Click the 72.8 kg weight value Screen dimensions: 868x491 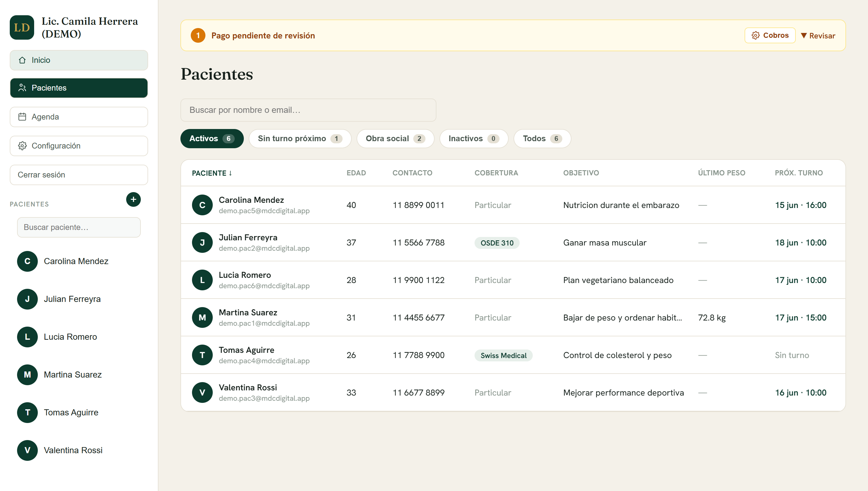712,317
